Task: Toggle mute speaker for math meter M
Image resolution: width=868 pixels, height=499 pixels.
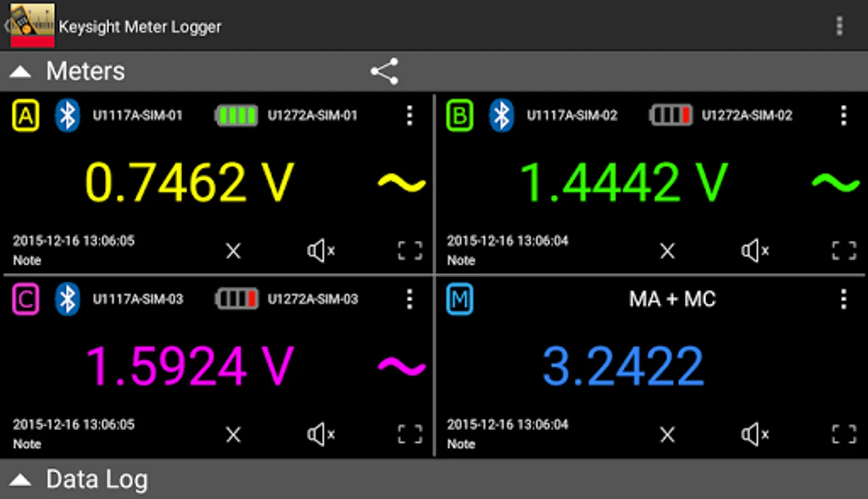Action: (756, 434)
